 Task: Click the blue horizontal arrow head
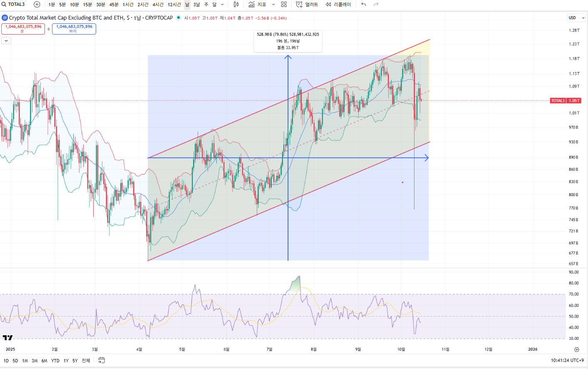tap(426, 158)
